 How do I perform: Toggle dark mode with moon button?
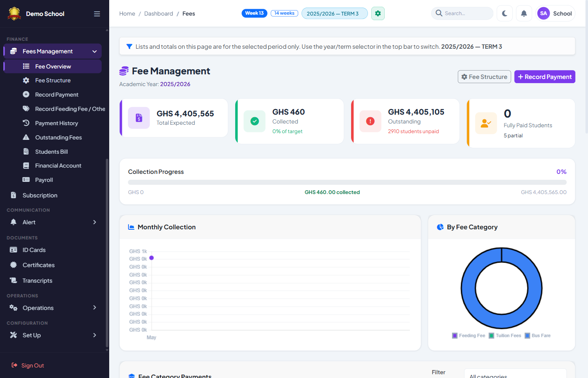point(504,13)
